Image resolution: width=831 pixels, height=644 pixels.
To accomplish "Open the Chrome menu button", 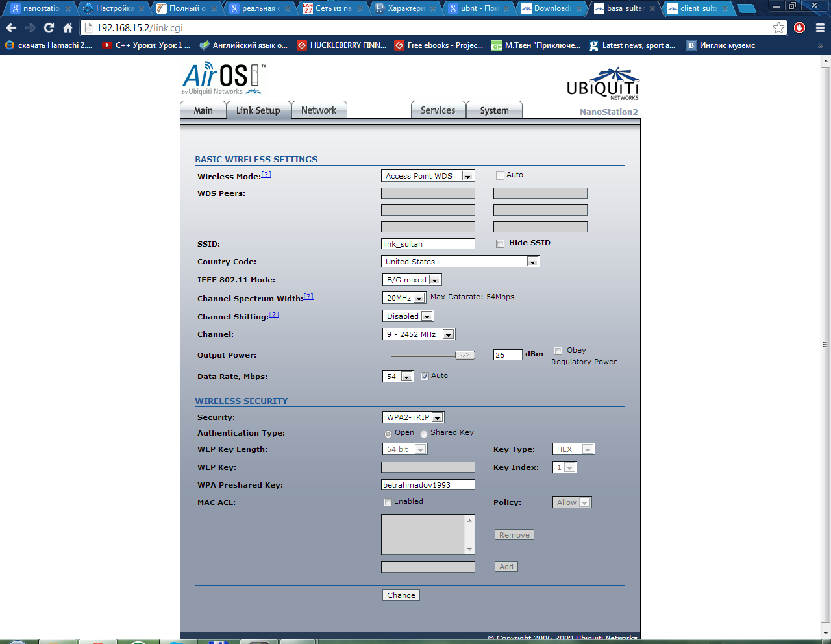I will pyautogui.click(x=820, y=28).
